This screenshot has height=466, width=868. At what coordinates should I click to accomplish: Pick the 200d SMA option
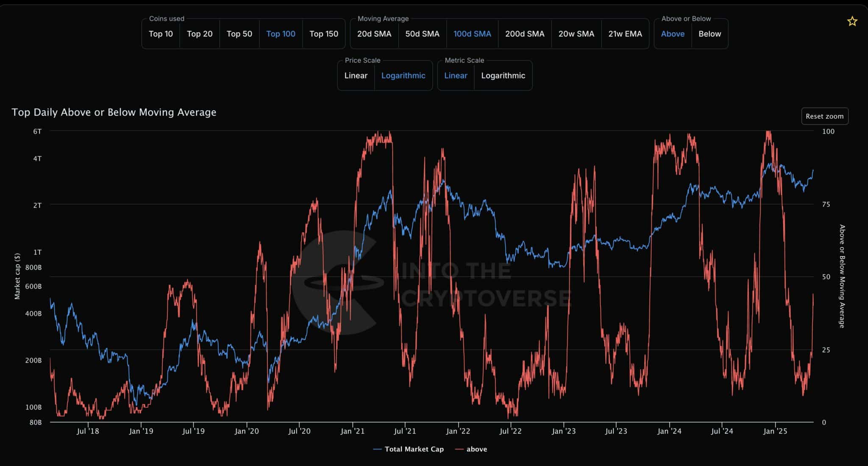click(x=525, y=34)
